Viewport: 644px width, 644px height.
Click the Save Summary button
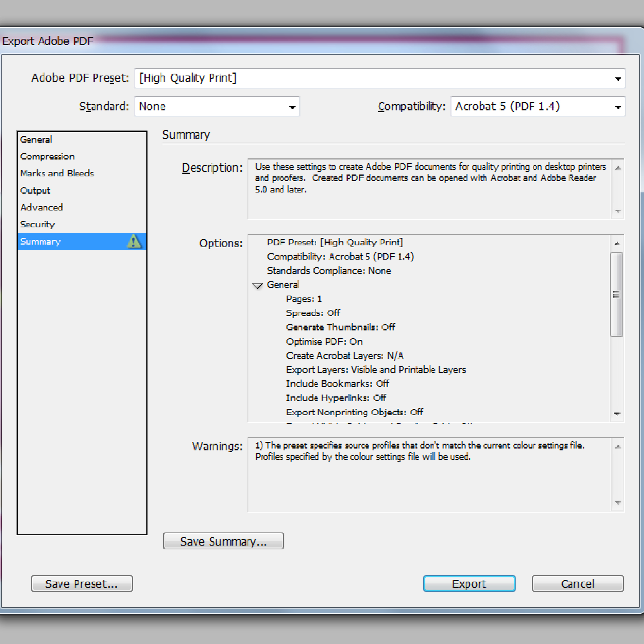[x=224, y=541]
